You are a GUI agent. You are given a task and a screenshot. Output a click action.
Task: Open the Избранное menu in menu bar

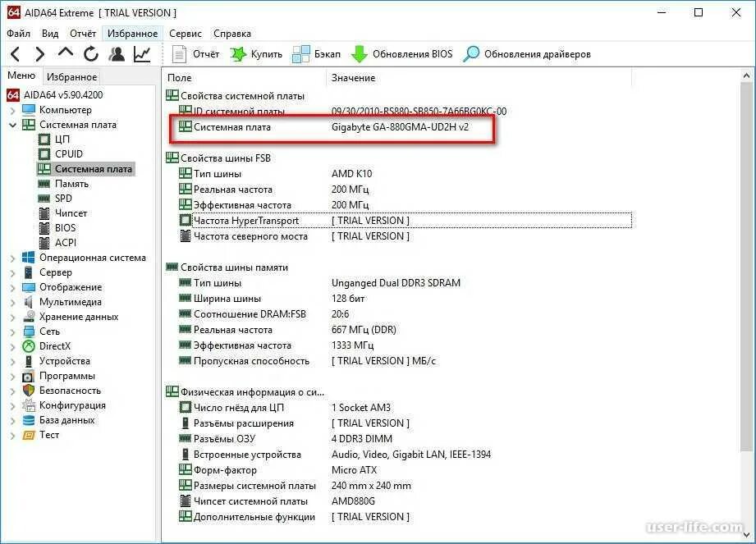click(132, 34)
